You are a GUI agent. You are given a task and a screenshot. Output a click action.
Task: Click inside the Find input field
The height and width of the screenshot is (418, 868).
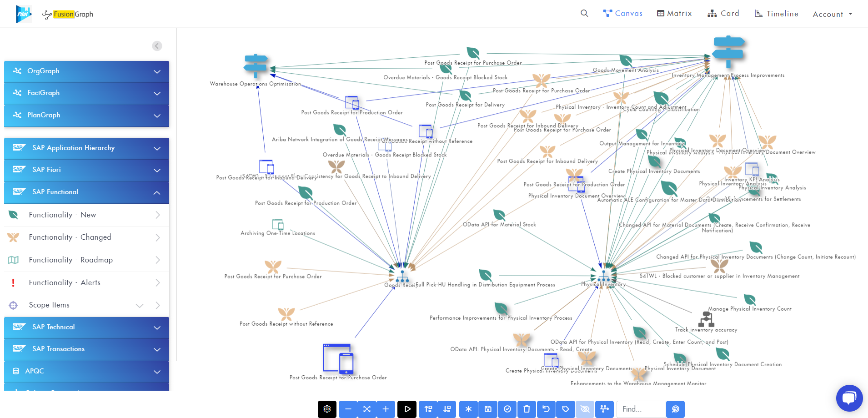pyautogui.click(x=641, y=409)
